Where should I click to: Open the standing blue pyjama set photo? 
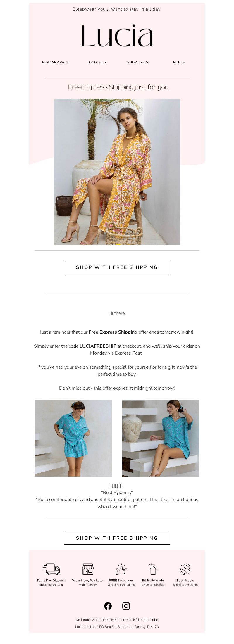point(73,438)
